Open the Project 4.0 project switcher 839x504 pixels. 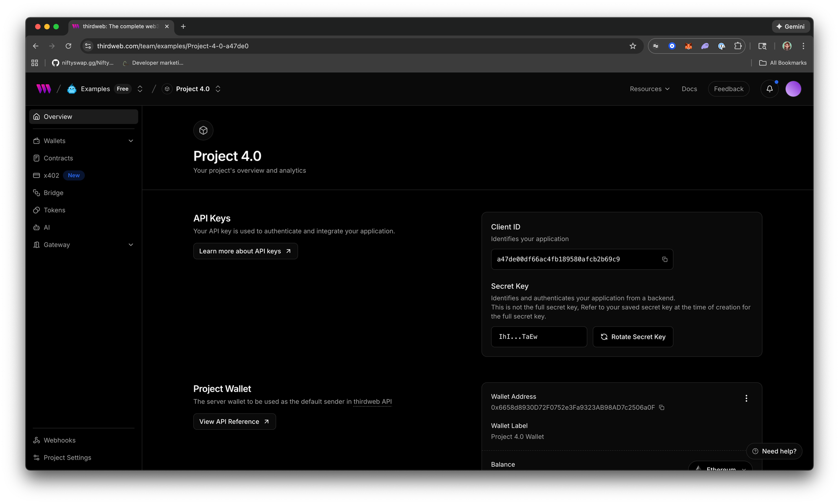click(x=218, y=89)
